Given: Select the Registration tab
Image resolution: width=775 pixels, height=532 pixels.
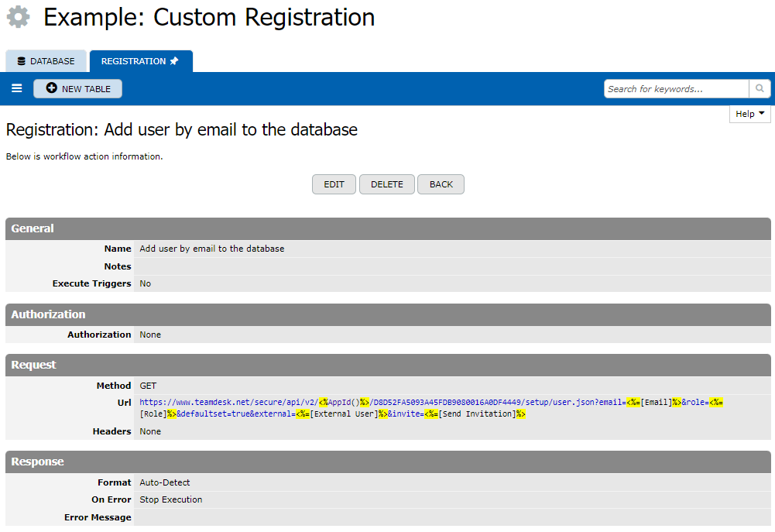Looking at the screenshot, I should 133,61.
